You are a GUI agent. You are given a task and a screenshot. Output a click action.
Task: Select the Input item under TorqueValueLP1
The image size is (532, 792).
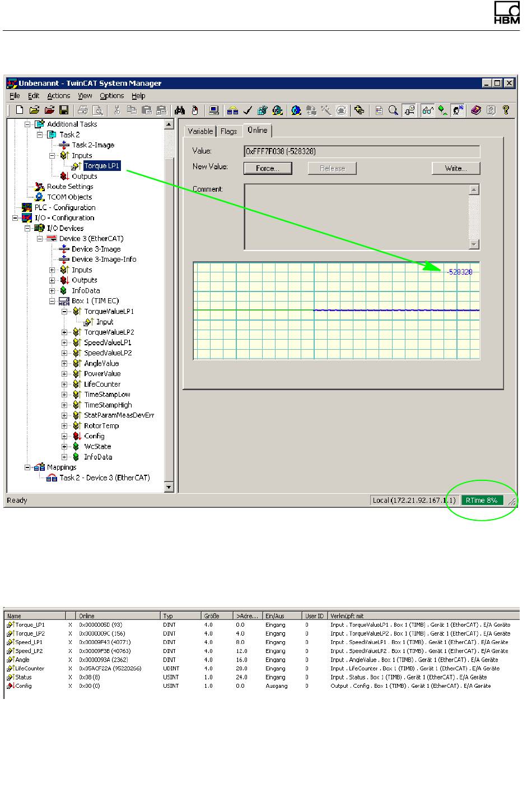(105, 322)
